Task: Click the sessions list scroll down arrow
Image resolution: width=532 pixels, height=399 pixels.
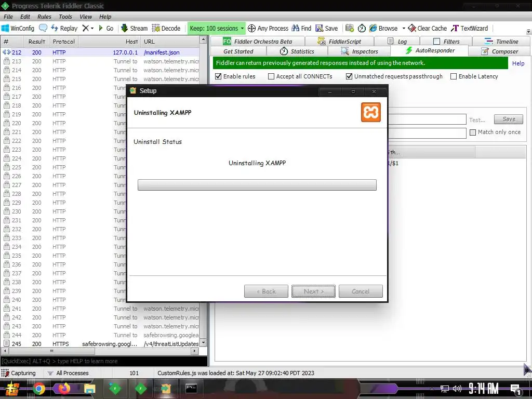Action: click(x=203, y=343)
